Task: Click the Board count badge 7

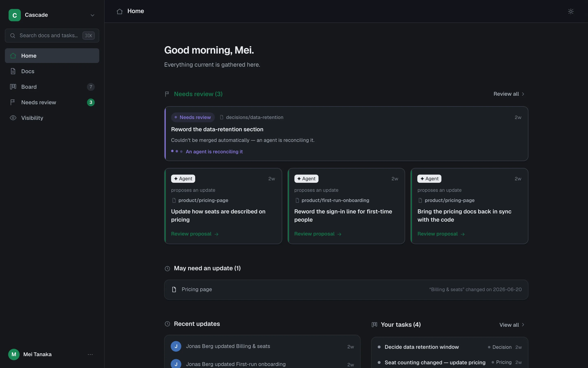Action: pos(91,87)
